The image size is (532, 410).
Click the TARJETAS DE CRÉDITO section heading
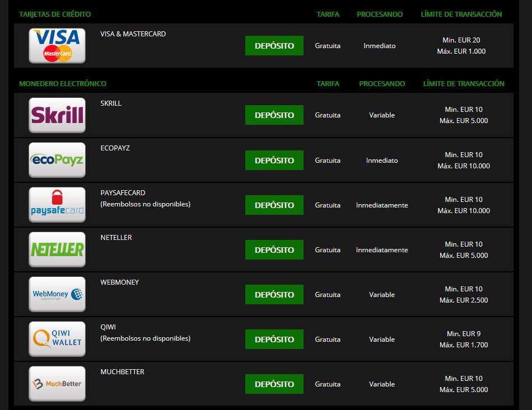(x=55, y=14)
